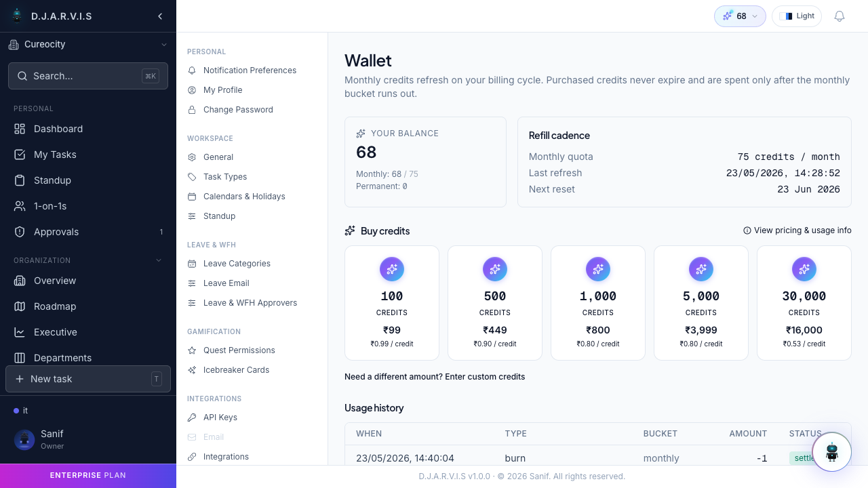Click the Integrations link icon
This screenshot has width=868, height=488.
point(192,457)
